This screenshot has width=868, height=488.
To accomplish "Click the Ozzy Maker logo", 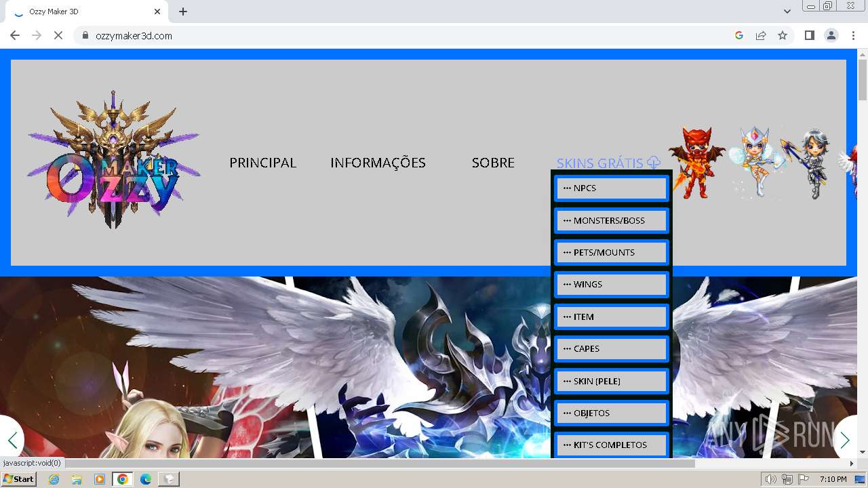I will (113, 160).
